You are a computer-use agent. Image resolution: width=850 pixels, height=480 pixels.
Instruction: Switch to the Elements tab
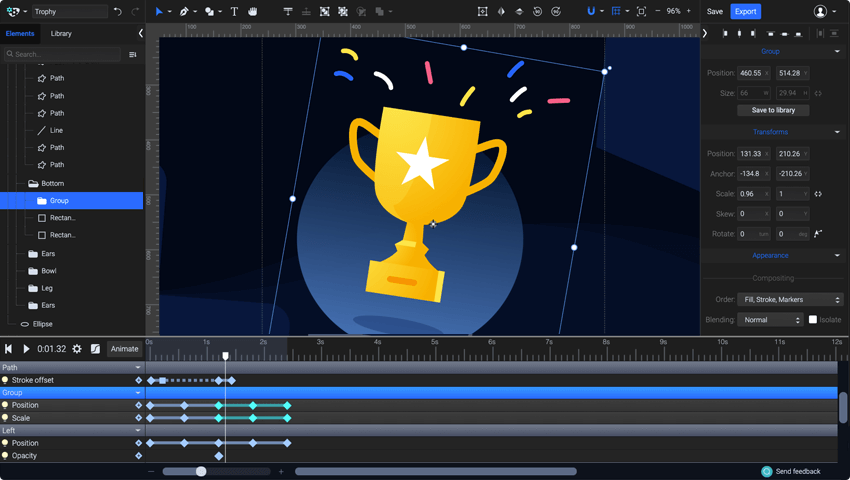tap(20, 34)
